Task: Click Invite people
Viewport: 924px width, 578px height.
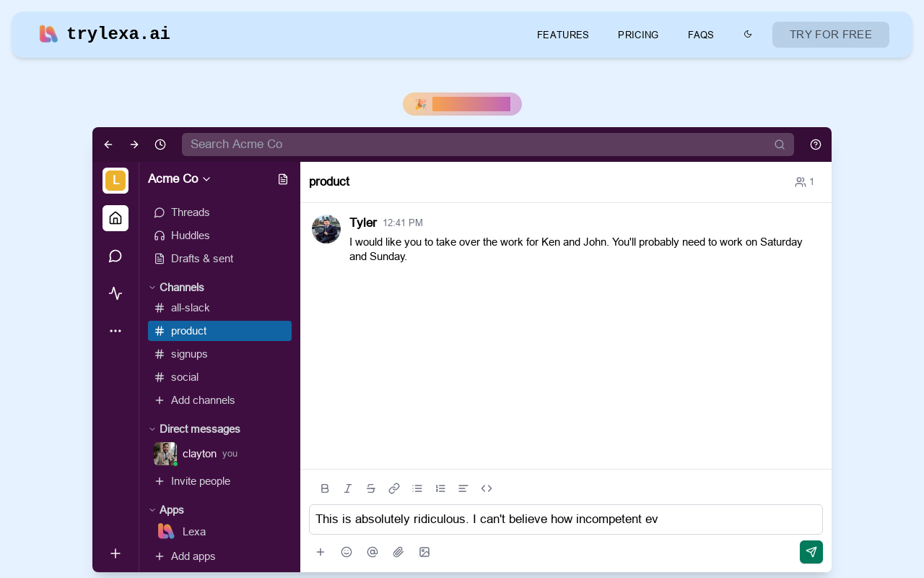Action: coord(219,481)
